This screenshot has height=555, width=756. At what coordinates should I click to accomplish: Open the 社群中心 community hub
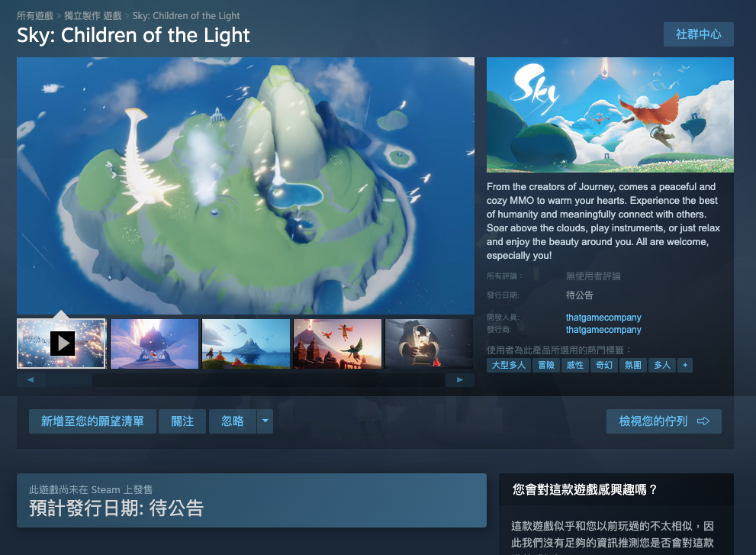[699, 34]
